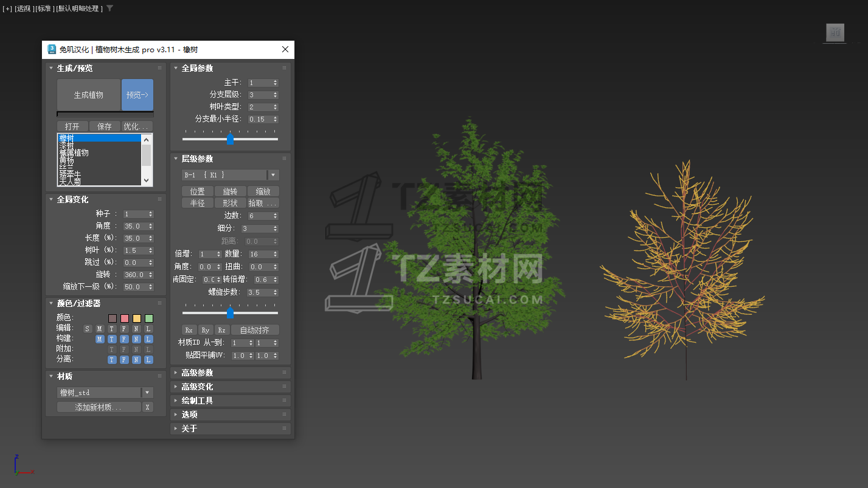
Task: Toggle the L filter in the 分离 row
Action: (148, 360)
